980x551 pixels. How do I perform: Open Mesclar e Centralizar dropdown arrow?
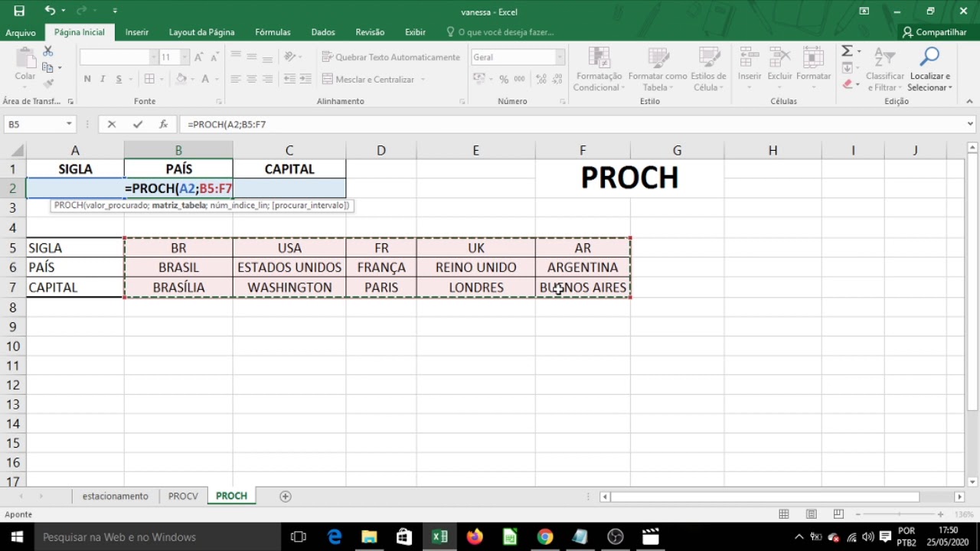[x=423, y=80]
